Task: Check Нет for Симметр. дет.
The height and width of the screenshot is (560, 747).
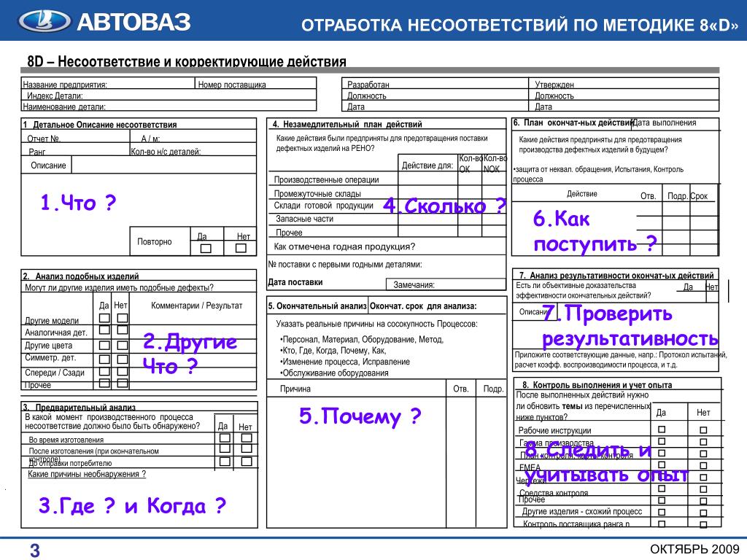Action: pos(123,359)
